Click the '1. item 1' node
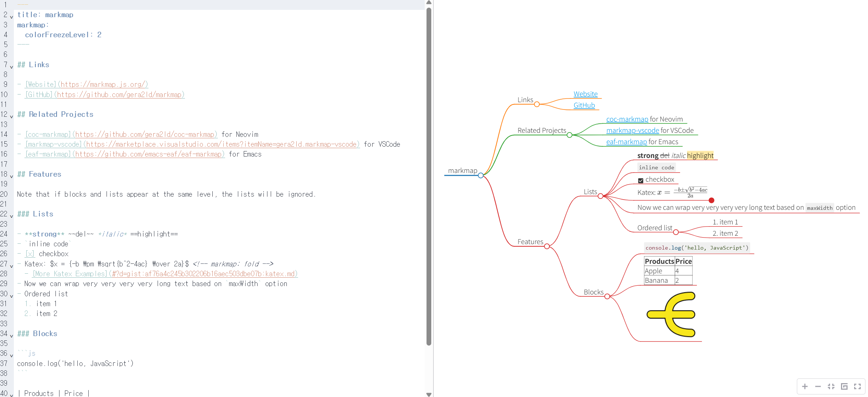The height and width of the screenshot is (397, 868). [725, 222]
